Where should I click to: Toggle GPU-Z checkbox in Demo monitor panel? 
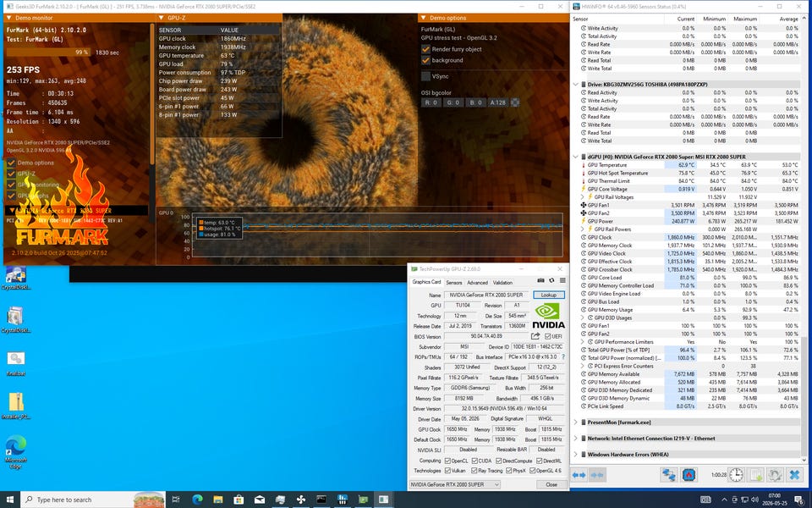point(11,174)
